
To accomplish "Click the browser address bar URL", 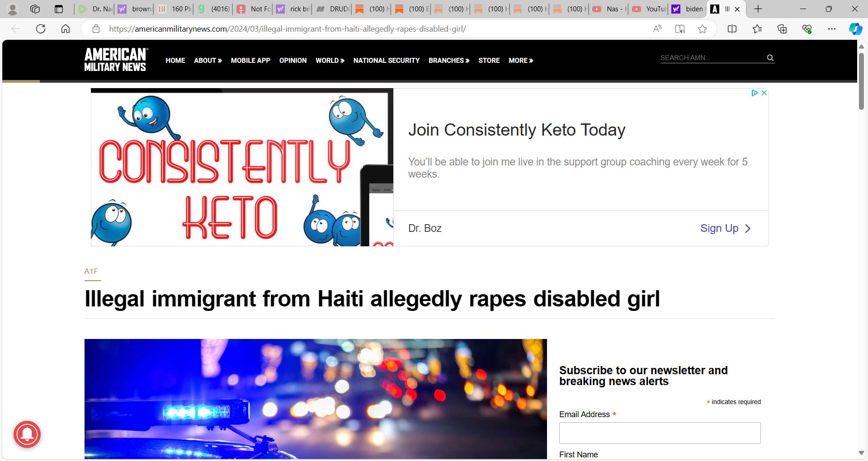I will click(288, 29).
